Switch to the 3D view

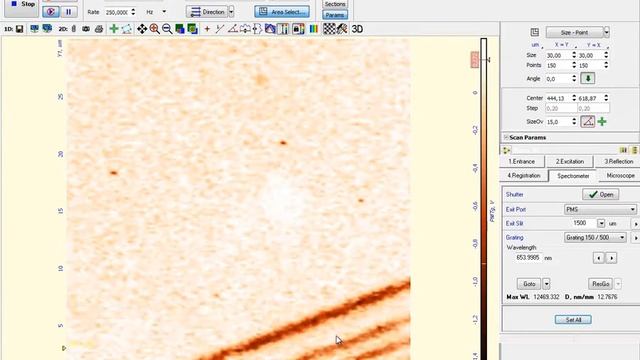[357, 29]
